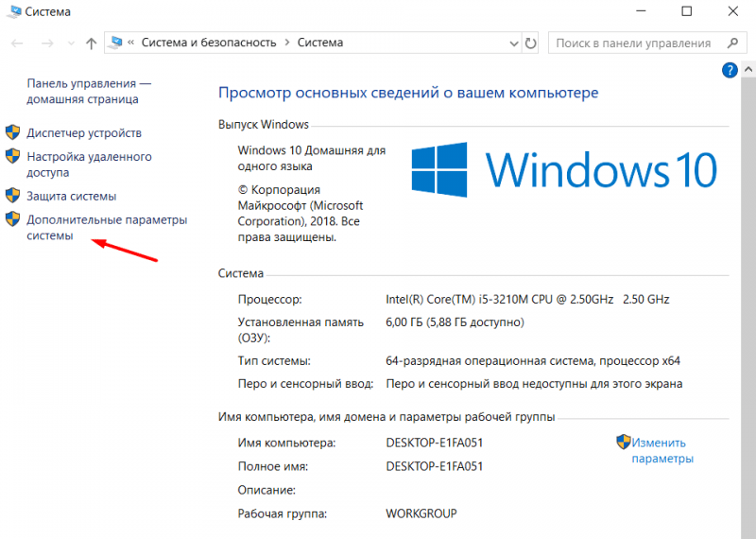This screenshot has width=756, height=539.
Task: Go up one level with up arrow
Action: coord(91,43)
